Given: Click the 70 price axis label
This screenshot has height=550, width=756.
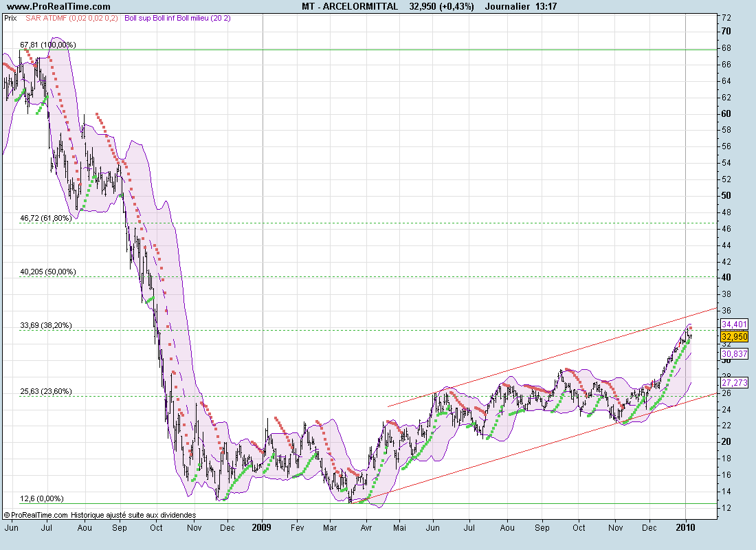Looking at the screenshot, I should tap(726, 32).
